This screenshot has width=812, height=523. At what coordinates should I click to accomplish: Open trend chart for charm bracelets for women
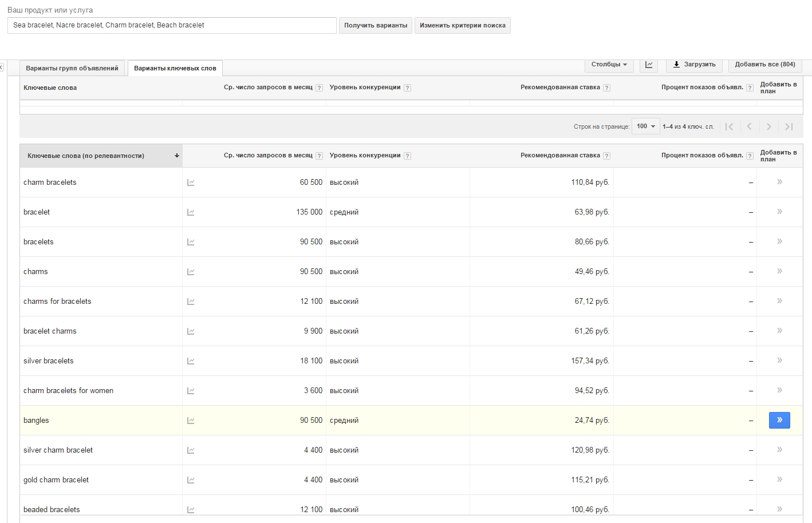191,391
